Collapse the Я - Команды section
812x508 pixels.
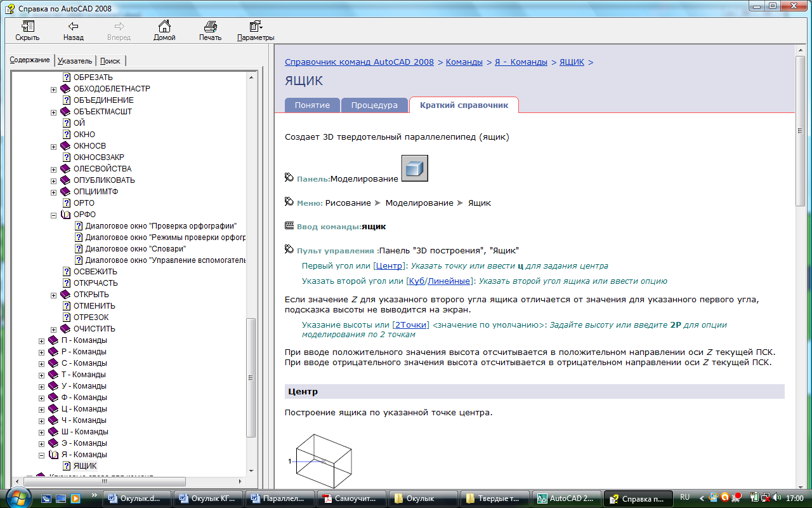[x=42, y=455]
